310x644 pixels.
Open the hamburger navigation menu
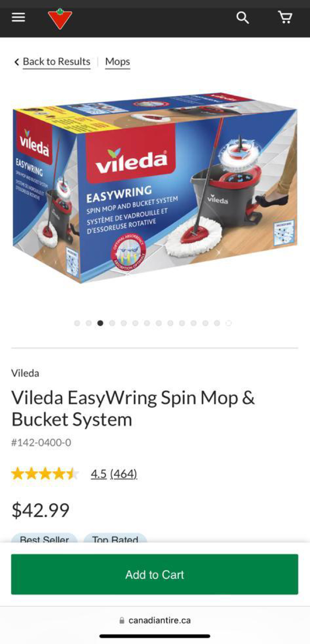(18, 17)
